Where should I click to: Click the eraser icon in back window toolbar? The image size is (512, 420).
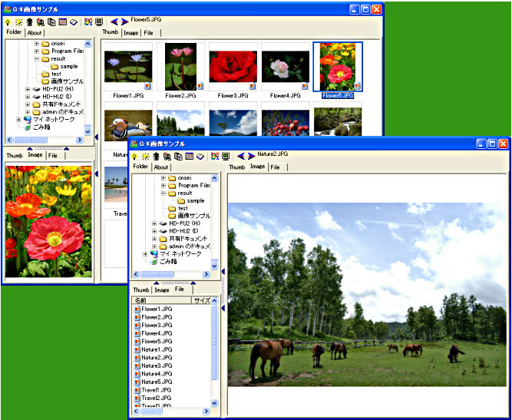click(x=73, y=21)
